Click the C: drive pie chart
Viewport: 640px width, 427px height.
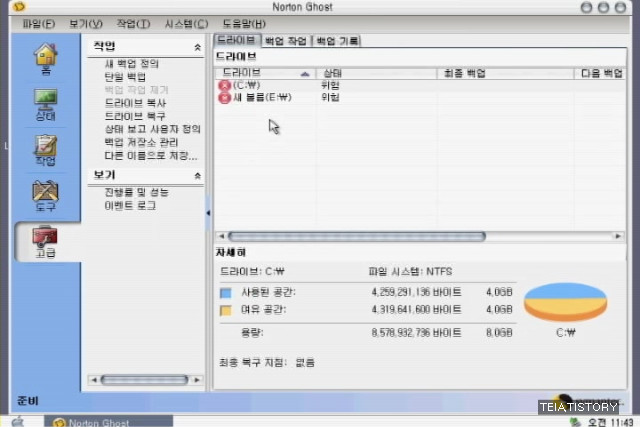point(565,302)
